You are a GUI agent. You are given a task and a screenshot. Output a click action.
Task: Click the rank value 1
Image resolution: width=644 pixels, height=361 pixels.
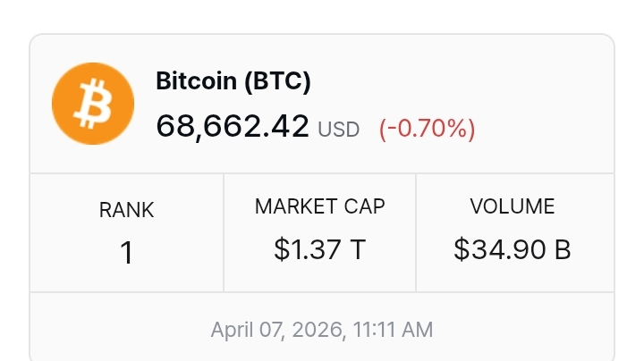click(126, 254)
